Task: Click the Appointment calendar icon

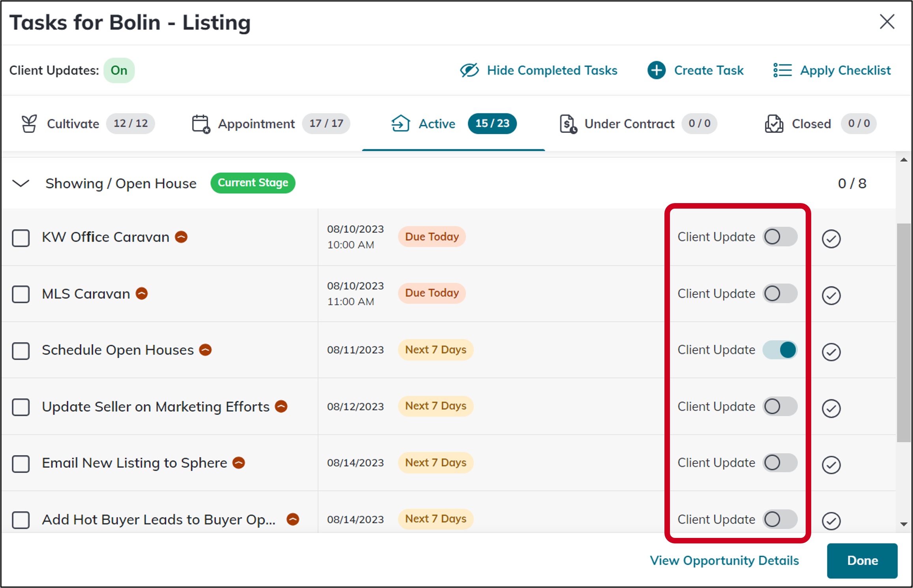Action: (x=201, y=123)
